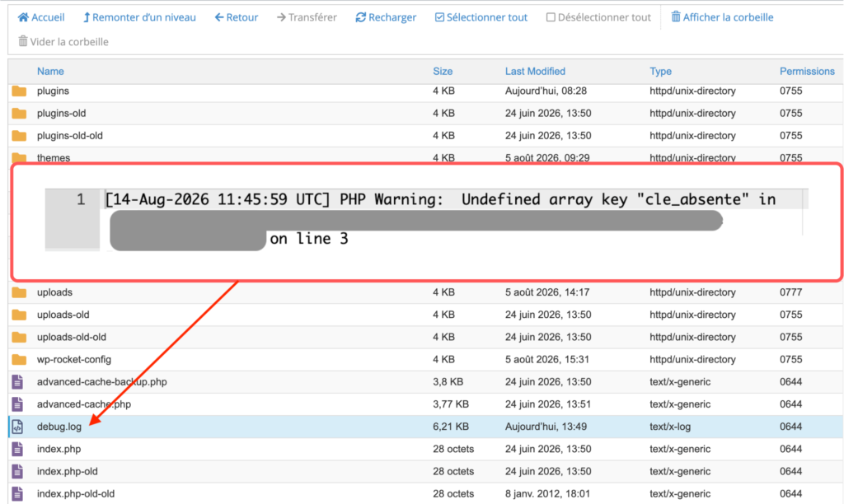Click debug.log modified Aujourd'hui, 13:49
This screenshot has width=844, height=504.
[x=546, y=427]
